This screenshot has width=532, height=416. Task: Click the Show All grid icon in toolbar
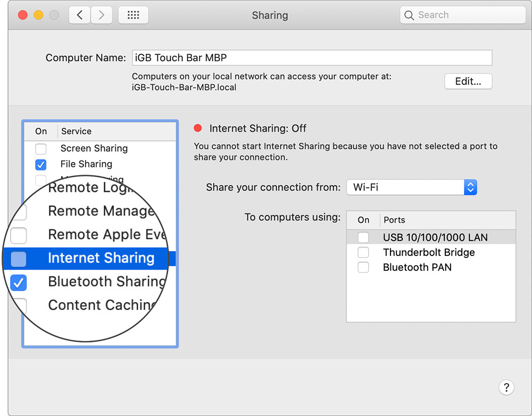click(x=133, y=15)
